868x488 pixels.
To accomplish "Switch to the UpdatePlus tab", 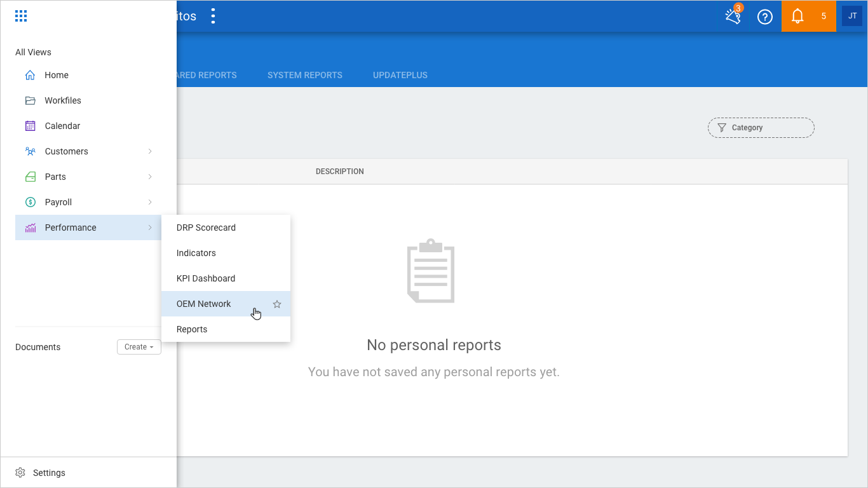I will [x=400, y=75].
